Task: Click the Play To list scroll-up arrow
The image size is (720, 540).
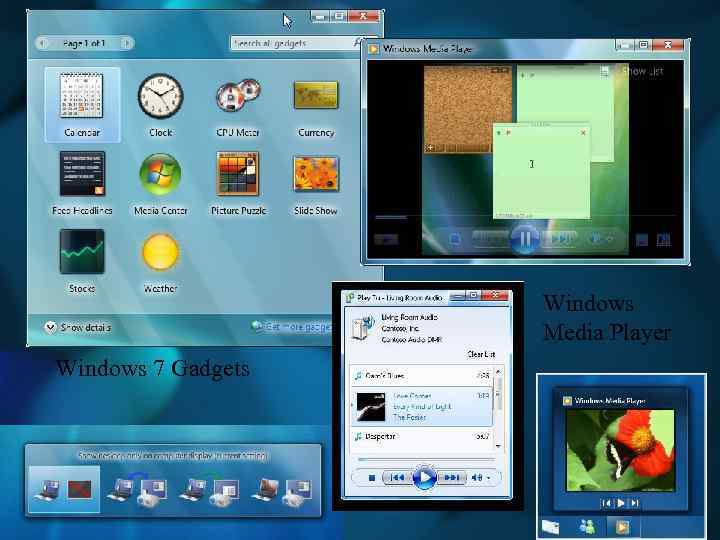Action: pyautogui.click(x=498, y=371)
